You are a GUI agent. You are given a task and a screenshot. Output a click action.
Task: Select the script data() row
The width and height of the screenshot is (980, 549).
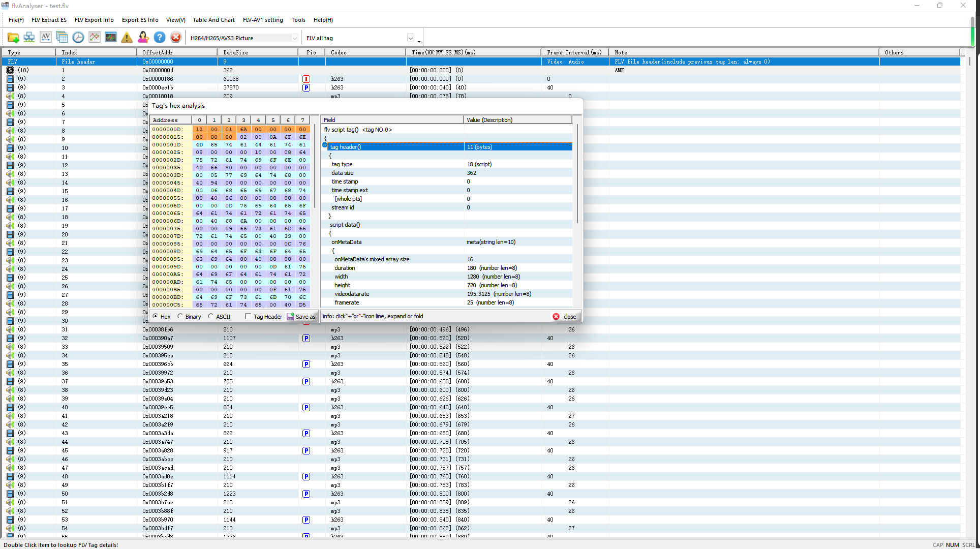(x=447, y=225)
